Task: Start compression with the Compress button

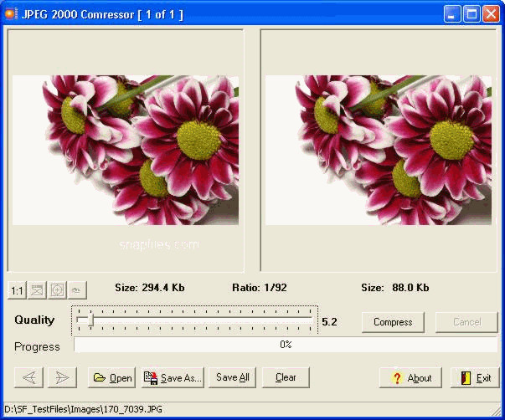Action: coord(393,322)
